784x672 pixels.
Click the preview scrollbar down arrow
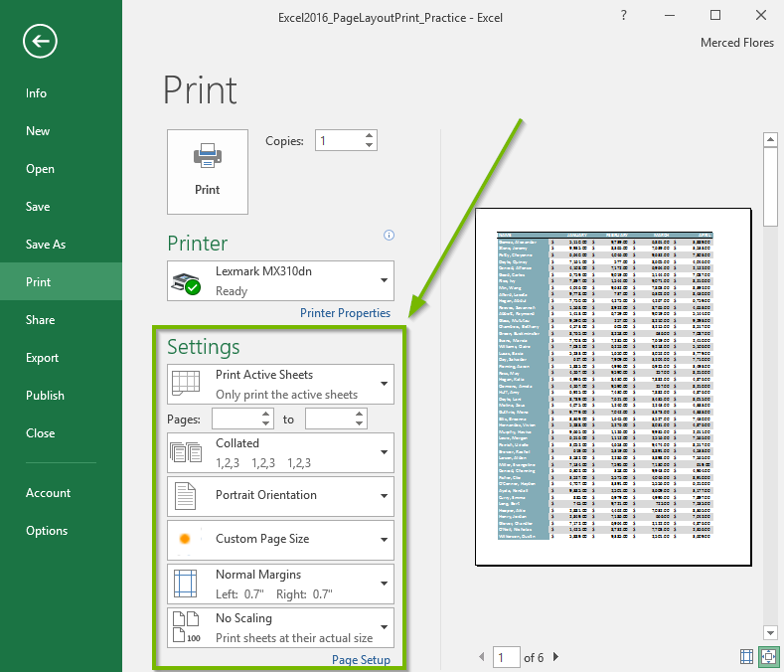click(770, 632)
